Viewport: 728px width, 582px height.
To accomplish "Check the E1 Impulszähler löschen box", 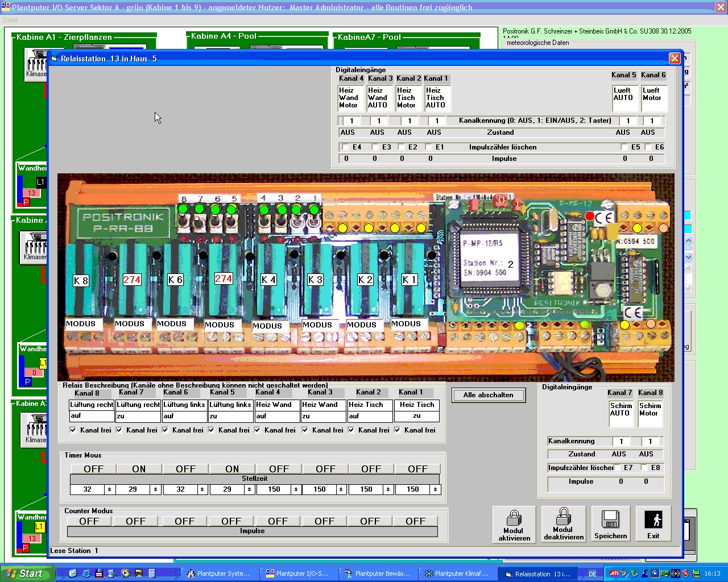I will [428, 147].
